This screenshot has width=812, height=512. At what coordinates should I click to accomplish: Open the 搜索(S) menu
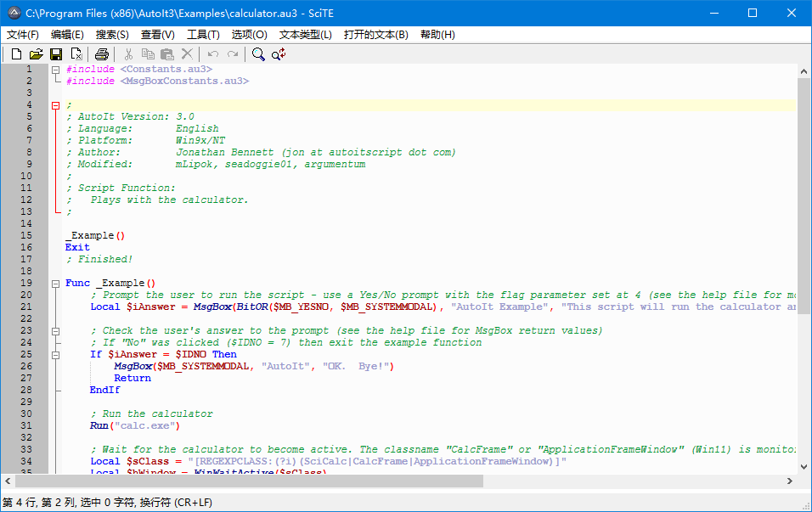click(x=112, y=35)
